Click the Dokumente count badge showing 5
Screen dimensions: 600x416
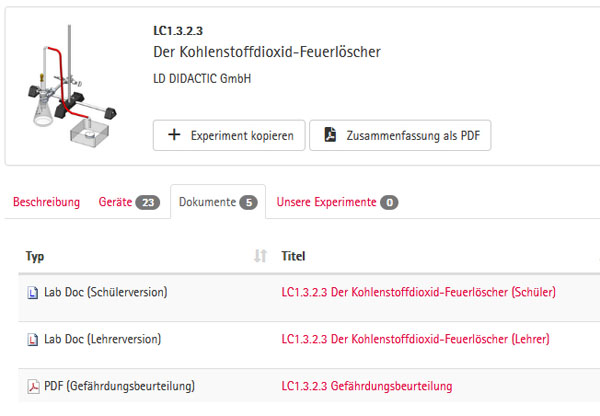[248, 203]
